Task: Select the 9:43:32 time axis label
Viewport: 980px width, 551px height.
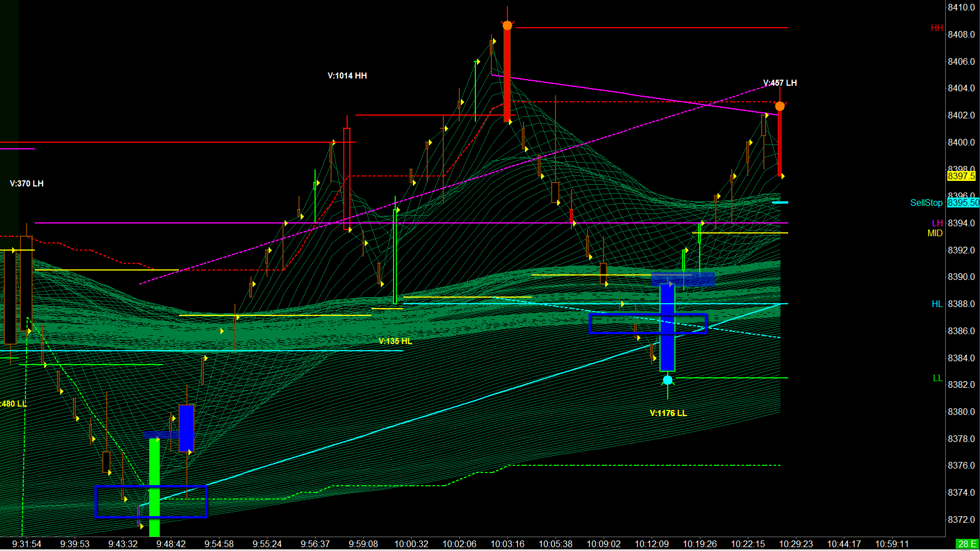Action: click(x=123, y=544)
